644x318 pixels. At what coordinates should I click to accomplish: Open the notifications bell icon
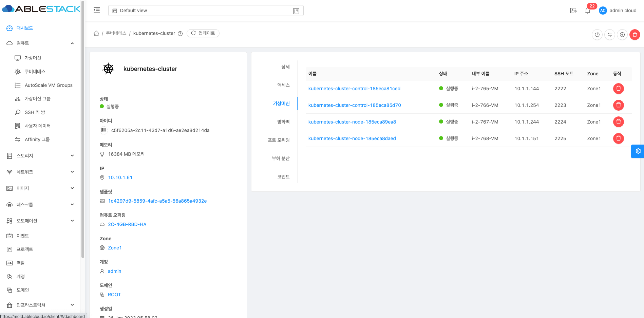588,11
